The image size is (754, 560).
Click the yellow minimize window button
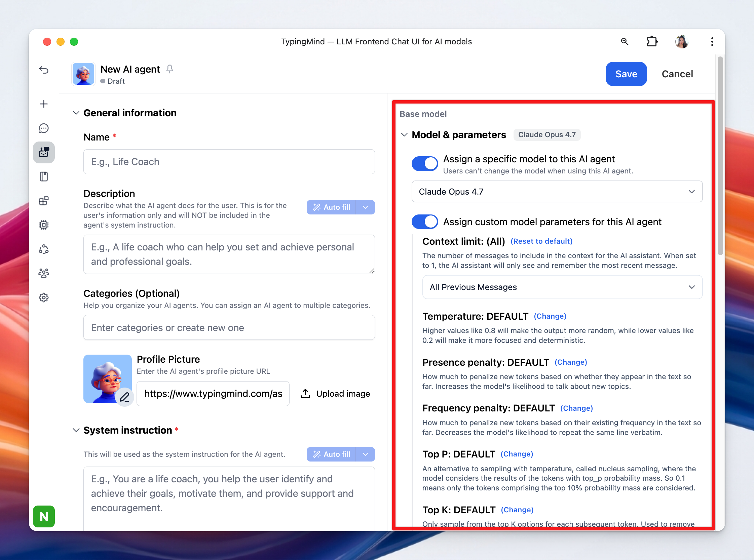(x=61, y=42)
